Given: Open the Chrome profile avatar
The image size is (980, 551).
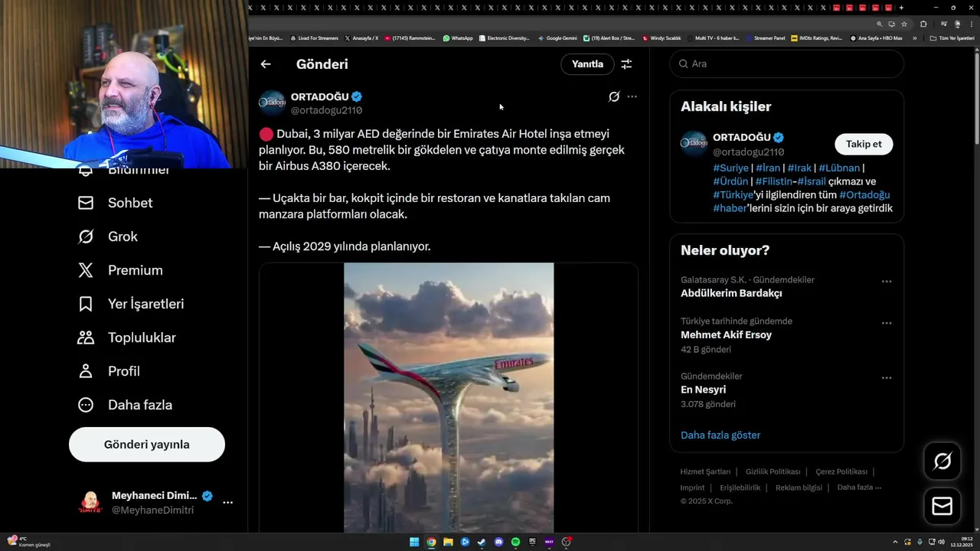Looking at the screenshot, I should [x=958, y=24].
